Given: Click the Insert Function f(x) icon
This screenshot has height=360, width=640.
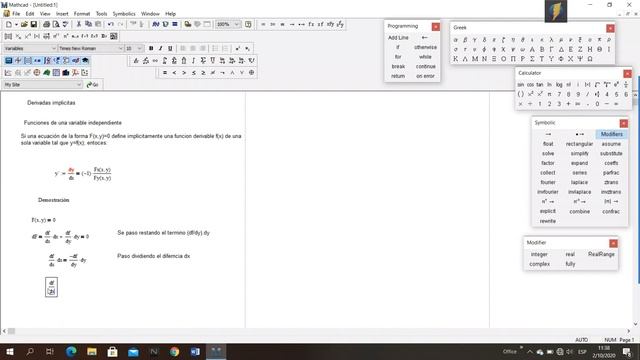Looking at the screenshot, I should (156, 24).
